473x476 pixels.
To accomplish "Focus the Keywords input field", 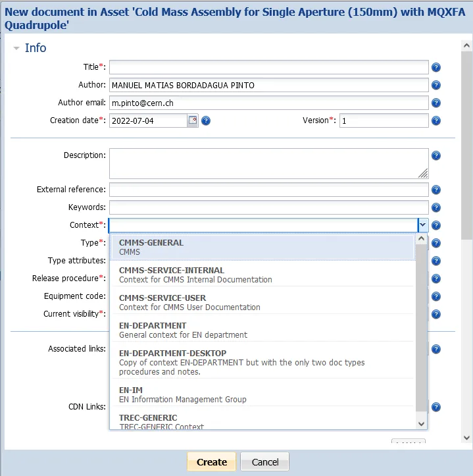I will (269, 207).
